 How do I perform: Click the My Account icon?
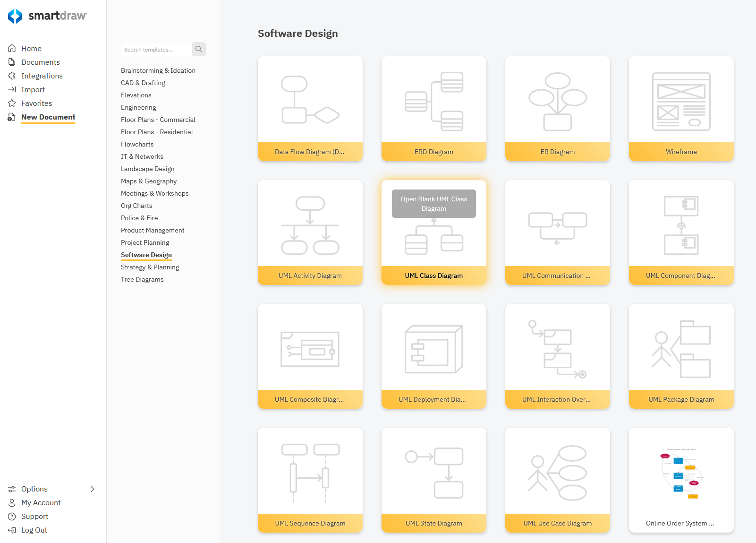pos(12,502)
